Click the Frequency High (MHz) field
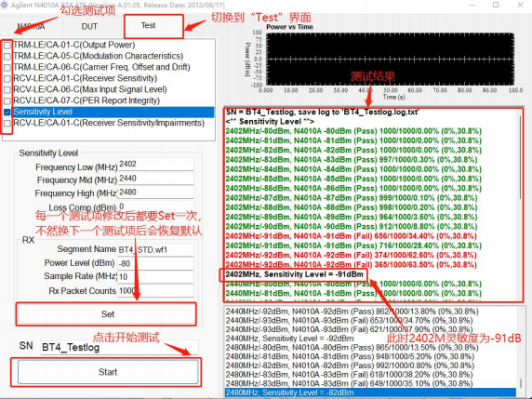Screen dimensions: 532x399 point(155,193)
